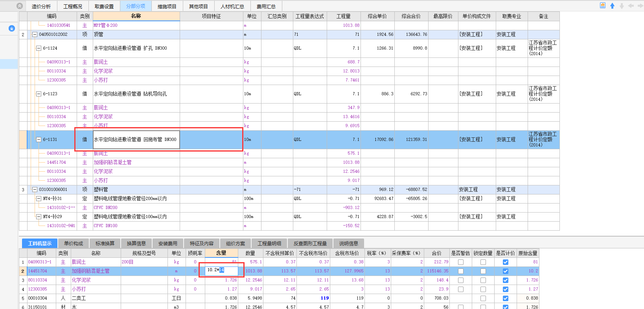Image resolution: width=644 pixels, height=309 pixels.
Task: Click the 名称 column header in top table
Action: [136, 16]
